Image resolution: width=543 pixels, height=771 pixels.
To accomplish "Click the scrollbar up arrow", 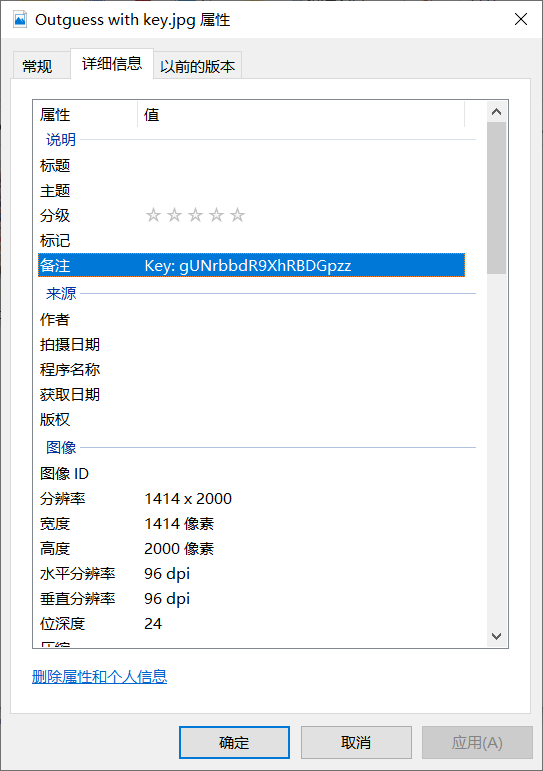I will tap(496, 112).
